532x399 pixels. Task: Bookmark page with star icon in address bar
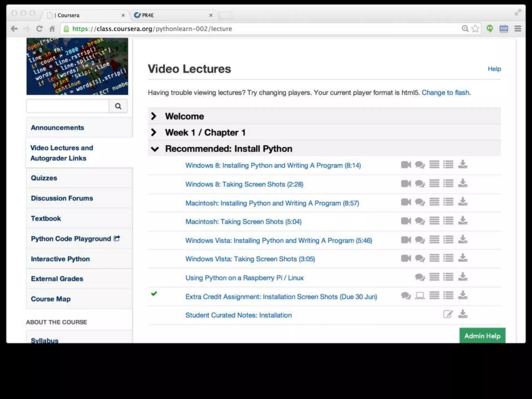point(475,29)
